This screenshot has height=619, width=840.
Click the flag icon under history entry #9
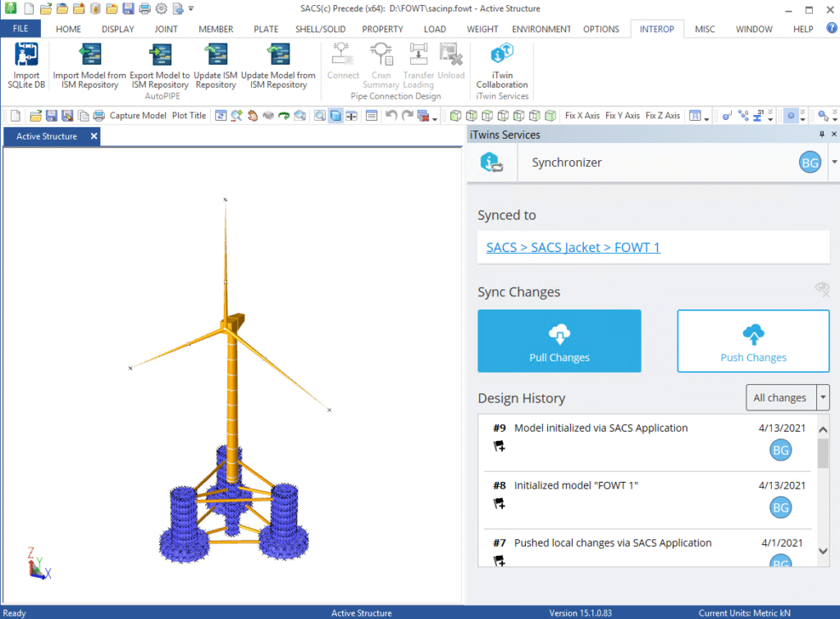pyautogui.click(x=500, y=446)
